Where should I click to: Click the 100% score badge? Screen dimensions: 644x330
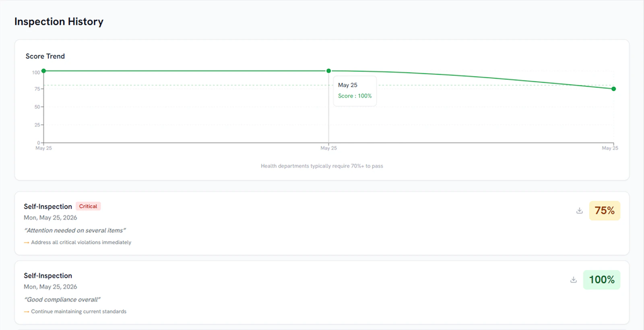(602, 280)
